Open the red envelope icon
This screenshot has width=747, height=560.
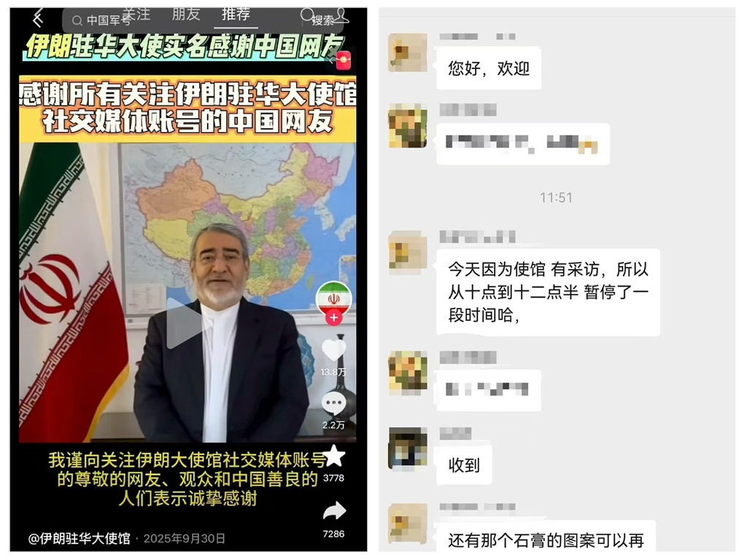click(344, 61)
